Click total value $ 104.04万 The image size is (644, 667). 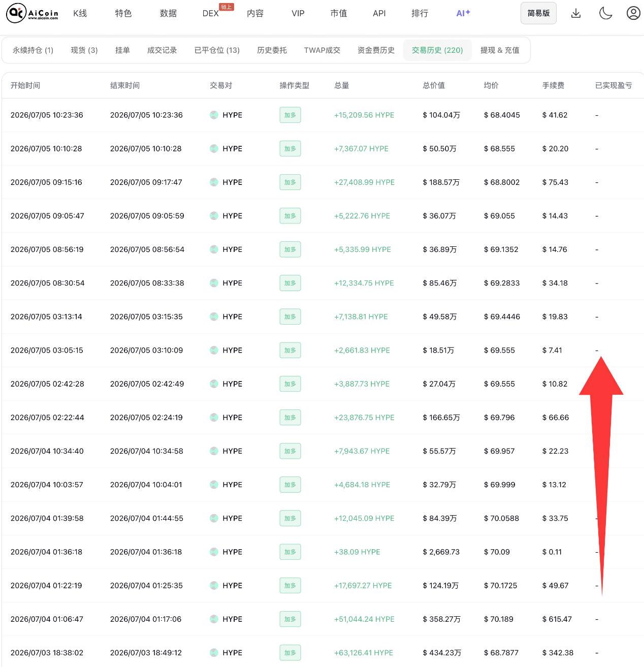(x=441, y=115)
